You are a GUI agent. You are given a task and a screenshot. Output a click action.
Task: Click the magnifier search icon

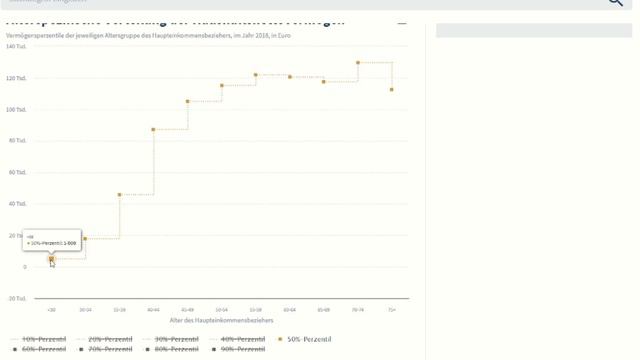(x=616, y=2)
